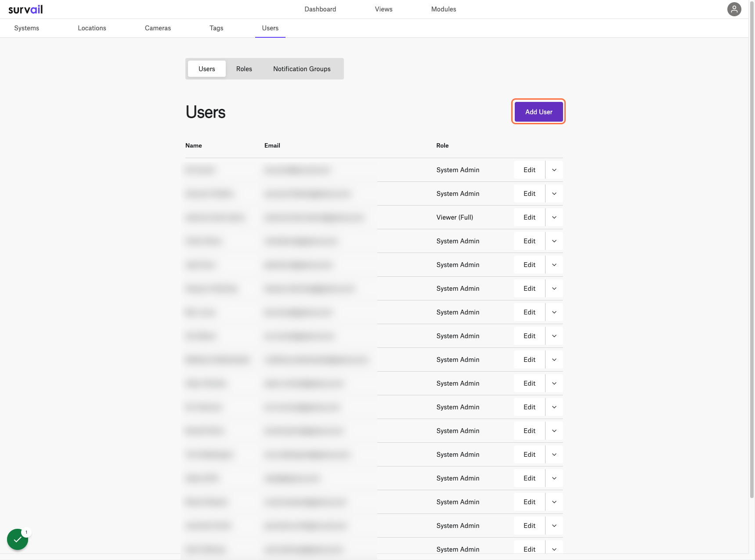Click the Viewer (Full) role text
This screenshot has height=560, width=755.
[455, 217]
